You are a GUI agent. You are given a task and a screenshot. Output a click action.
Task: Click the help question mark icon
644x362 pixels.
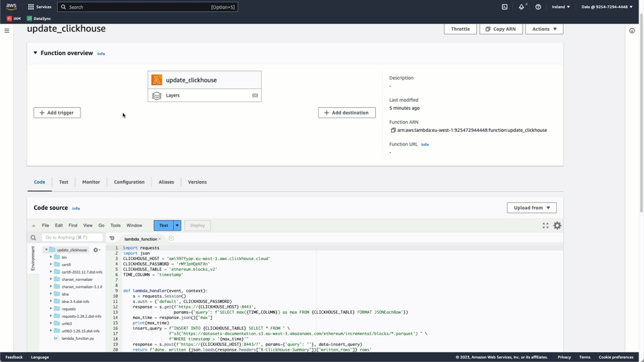(x=538, y=7)
